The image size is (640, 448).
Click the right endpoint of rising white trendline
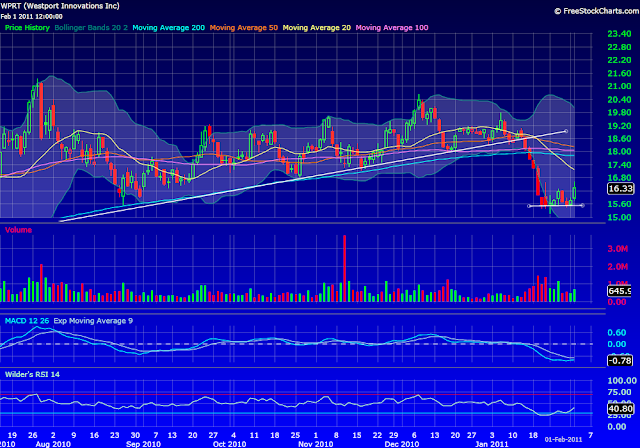click(x=566, y=131)
